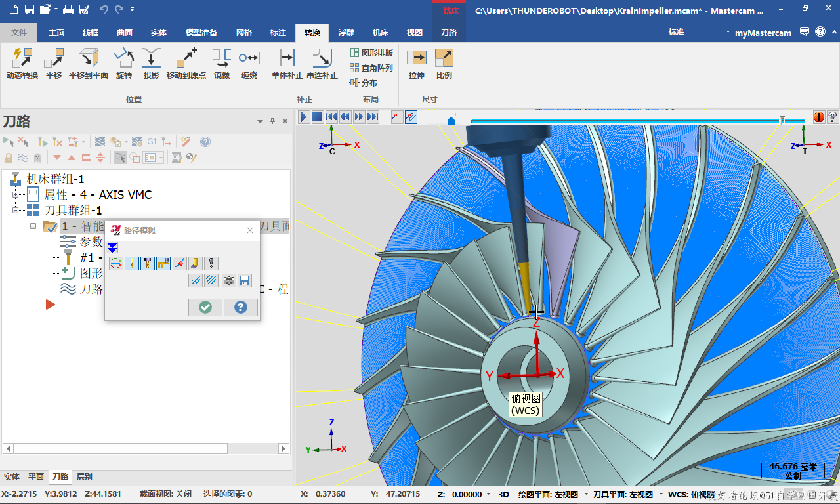
Task: Click the ghost display icon
Action: (37, 157)
